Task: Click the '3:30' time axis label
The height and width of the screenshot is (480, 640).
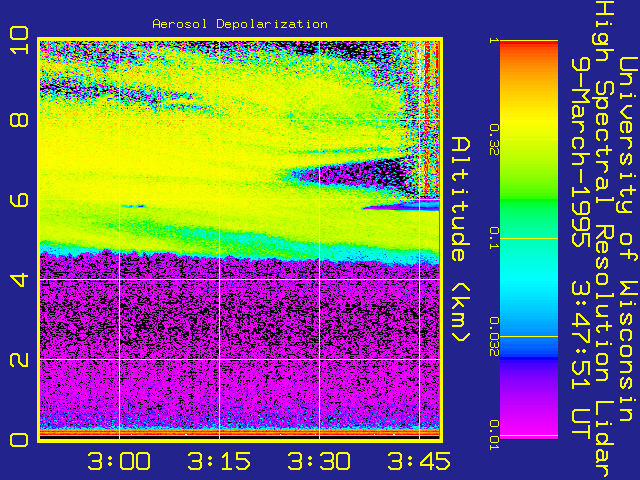Action: pyautogui.click(x=319, y=461)
